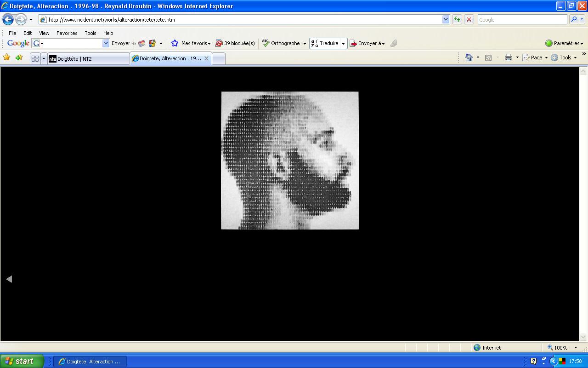The height and width of the screenshot is (368, 588).
Task: Click the red Stop loading icon
Action: (469, 20)
